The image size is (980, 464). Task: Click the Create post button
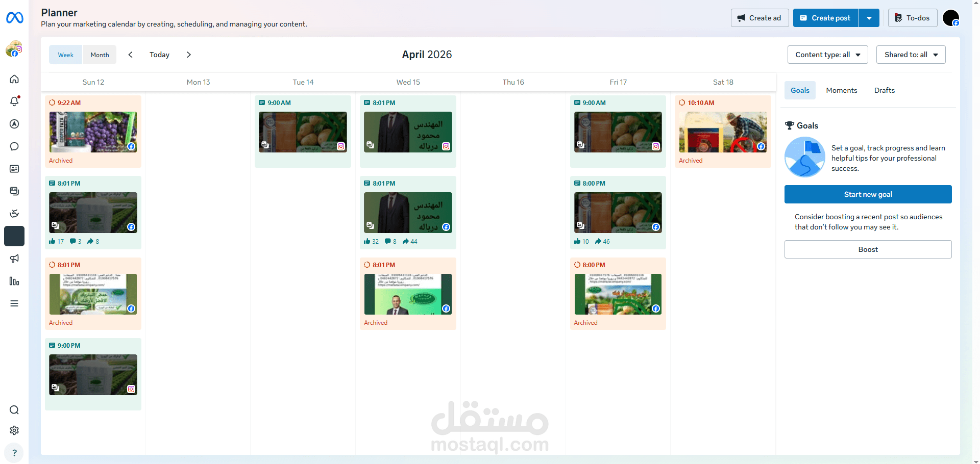[826, 18]
